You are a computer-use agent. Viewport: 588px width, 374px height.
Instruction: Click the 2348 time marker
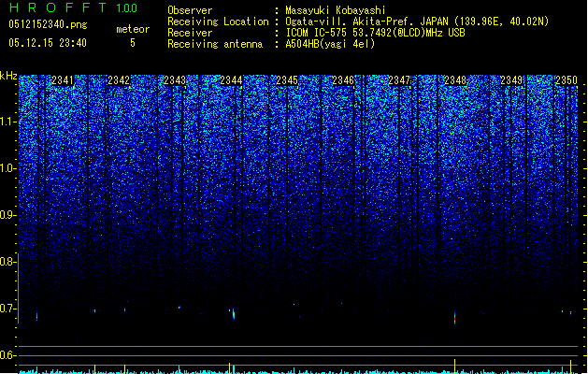tap(455, 80)
